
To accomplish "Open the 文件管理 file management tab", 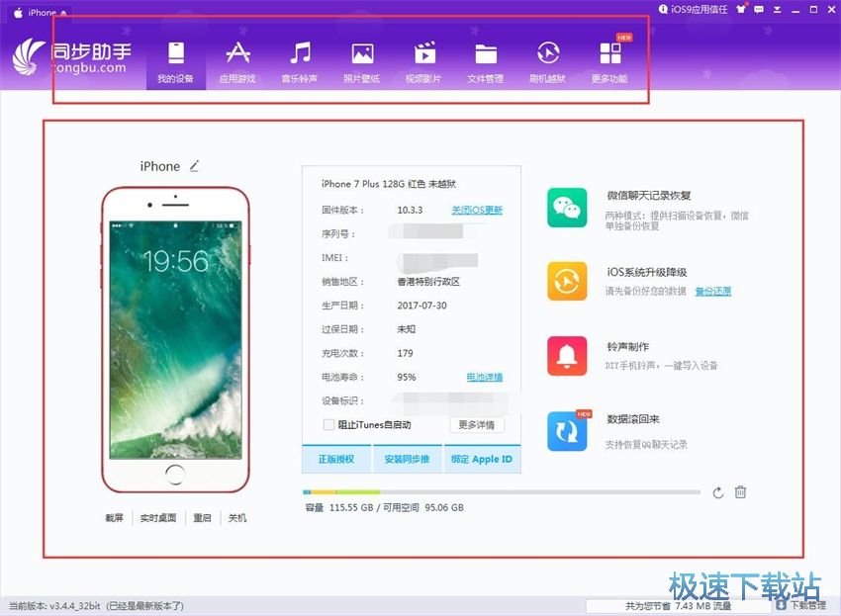I will pyautogui.click(x=486, y=62).
